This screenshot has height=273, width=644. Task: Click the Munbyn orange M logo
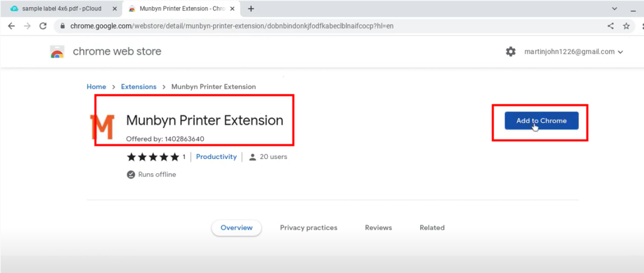click(x=102, y=127)
